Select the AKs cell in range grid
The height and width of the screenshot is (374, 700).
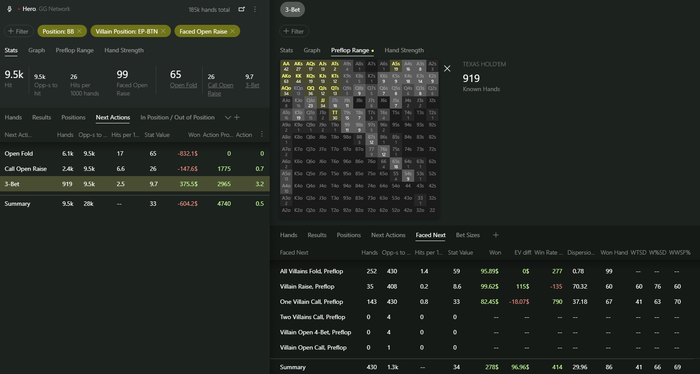[298, 66]
